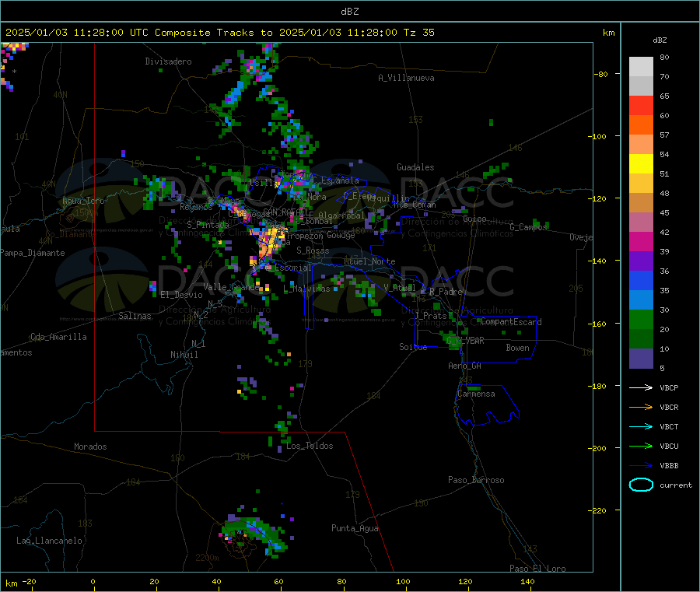Click the 'S_Pintada' map label
Image resolution: width=700 pixels, height=592 pixels.
208,225
